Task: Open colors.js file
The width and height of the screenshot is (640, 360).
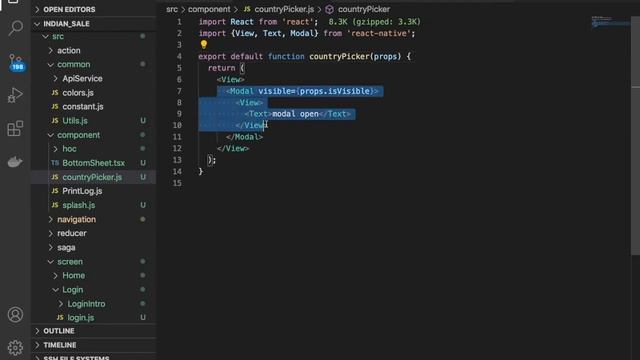Action: (x=94, y=93)
